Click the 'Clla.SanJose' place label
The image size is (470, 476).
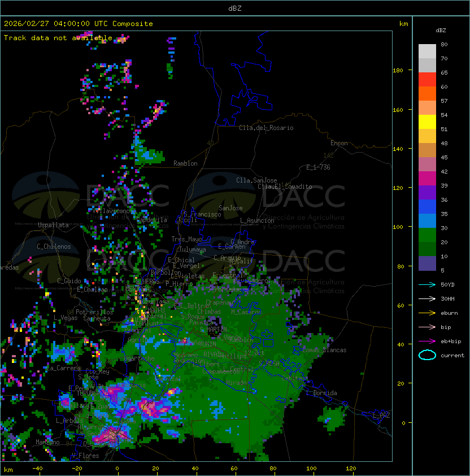pos(256,180)
